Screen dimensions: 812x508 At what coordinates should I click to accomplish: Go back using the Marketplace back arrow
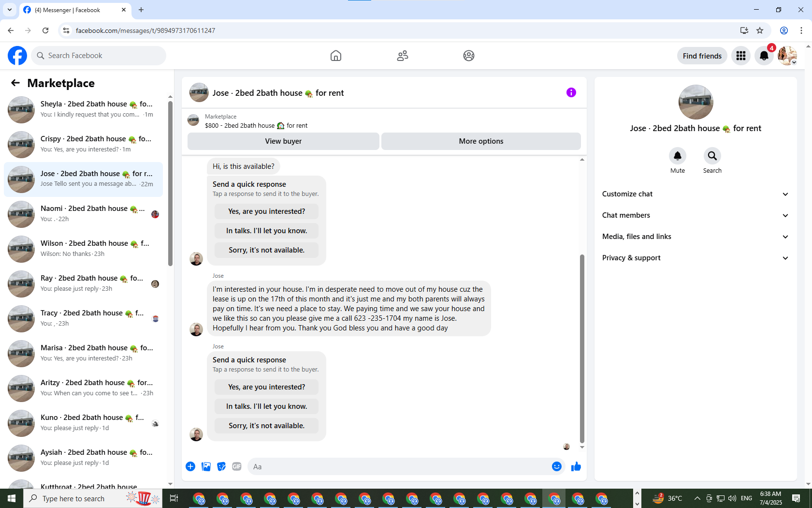(x=15, y=83)
